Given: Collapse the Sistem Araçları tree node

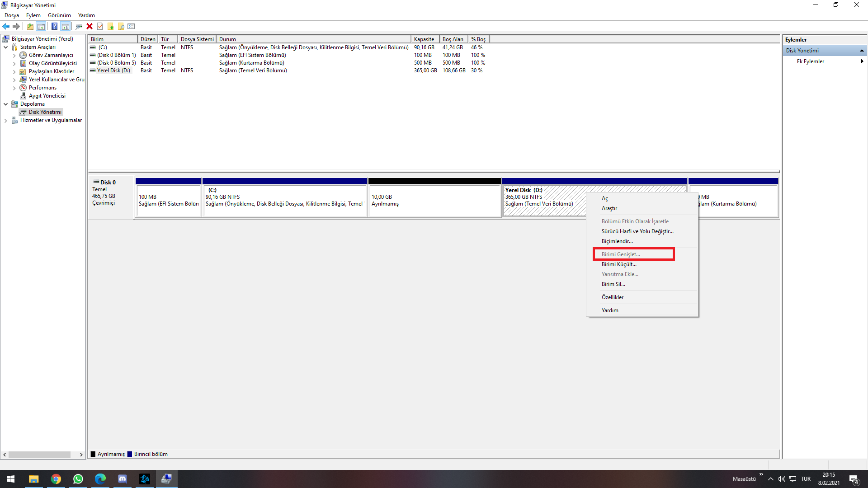Looking at the screenshot, I should coord(5,47).
